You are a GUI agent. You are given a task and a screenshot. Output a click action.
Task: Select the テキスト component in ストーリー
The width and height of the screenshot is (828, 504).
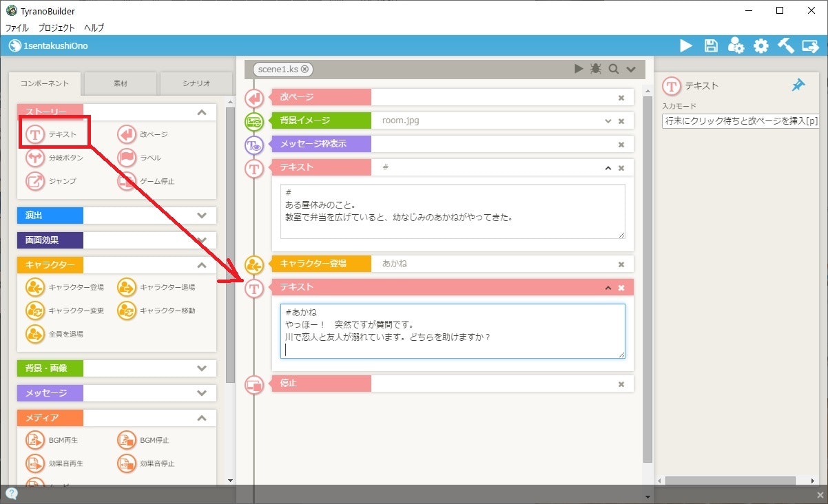coord(51,135)
